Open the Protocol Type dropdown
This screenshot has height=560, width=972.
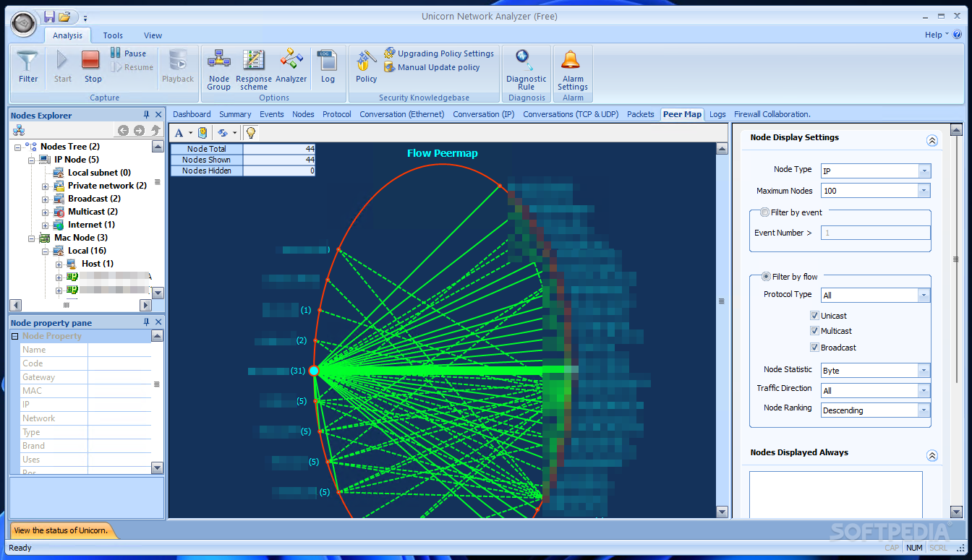point(924,295)
